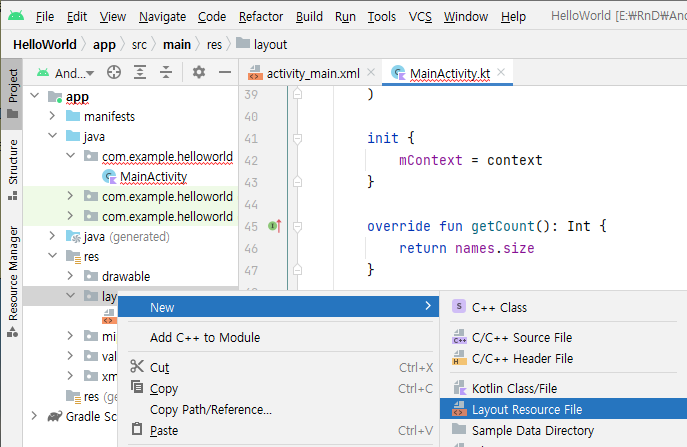Collapse the app module node
The image size is (687, 447).
point(35,96)
